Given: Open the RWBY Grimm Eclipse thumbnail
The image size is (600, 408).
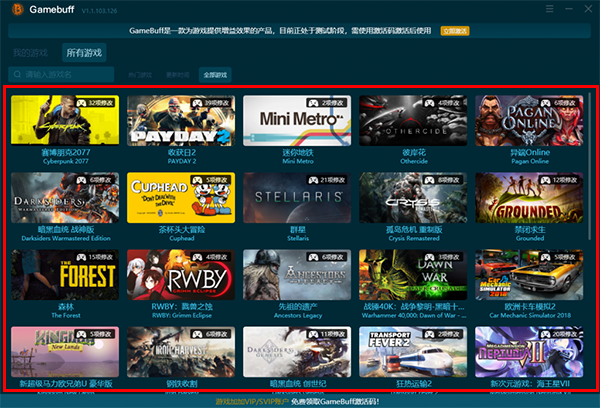Looking at the screenshot, I should [181, 275].
